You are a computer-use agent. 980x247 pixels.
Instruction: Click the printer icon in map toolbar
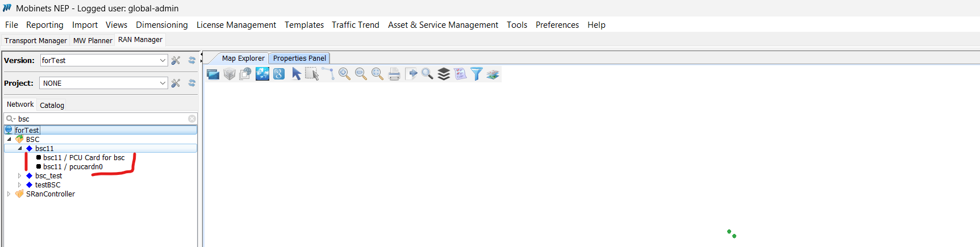pyautogui.click(x=394, y=74)
